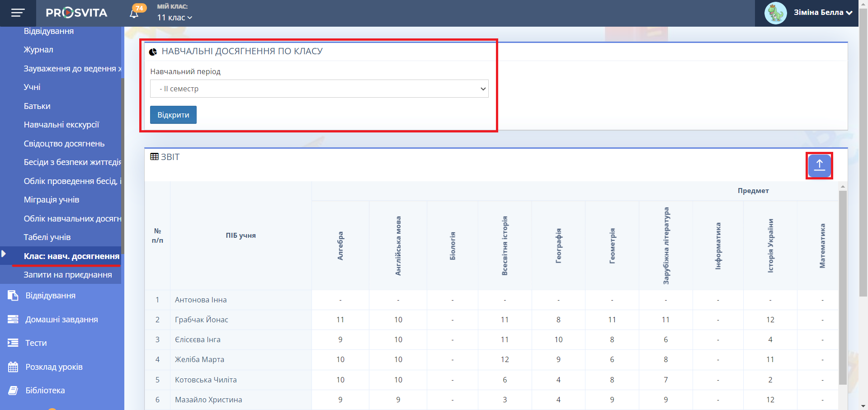Open Тести sidebar icon
The height and width of the screenshot is (410, 868).
pos(13,343)
